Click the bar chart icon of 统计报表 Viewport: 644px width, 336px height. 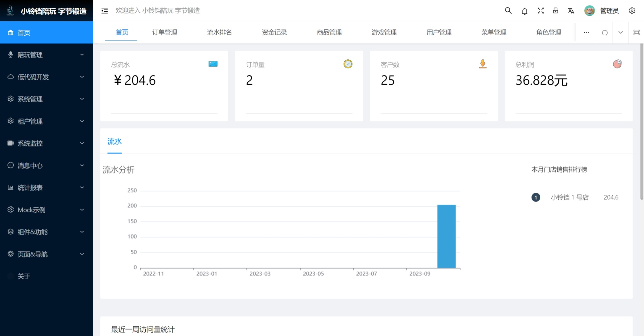11,187
